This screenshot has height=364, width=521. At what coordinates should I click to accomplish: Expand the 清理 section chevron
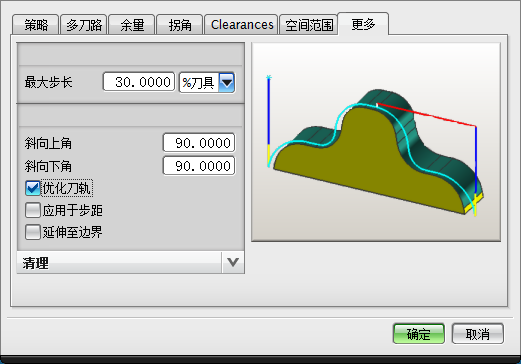click(233, 263)
